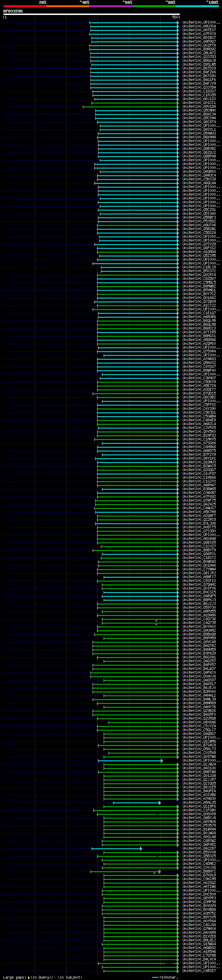Image resolution: width=222 pixels, height=980 pixels.
Task: Click hit label UniRef100_A5K7M9
Action: (x=199, y=512)
